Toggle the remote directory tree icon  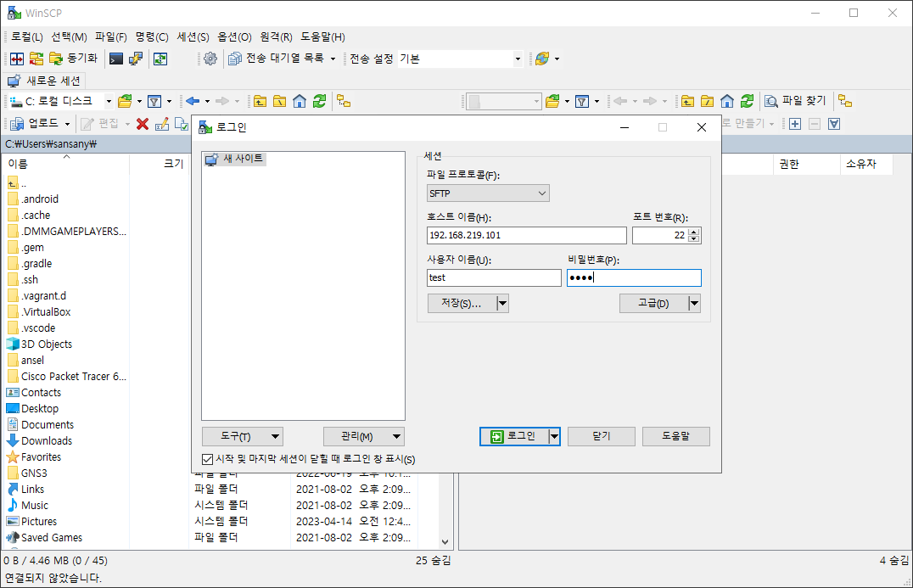click(x=845, y=101)
